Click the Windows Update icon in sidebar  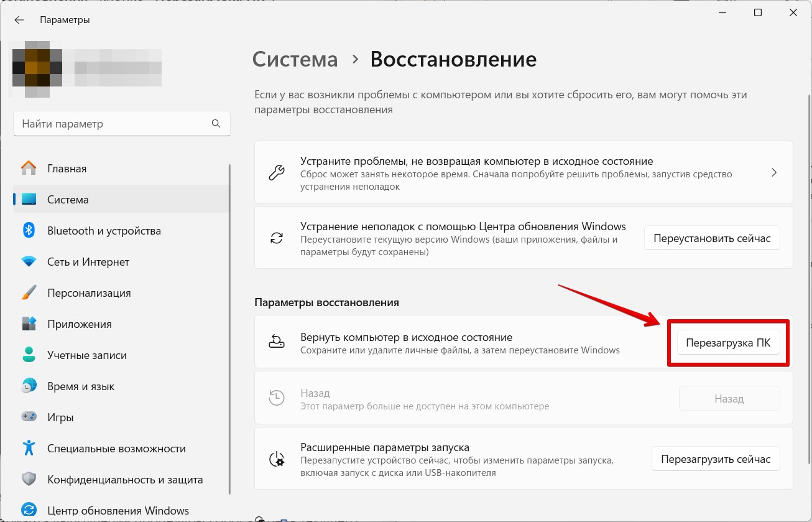[29, 510]
